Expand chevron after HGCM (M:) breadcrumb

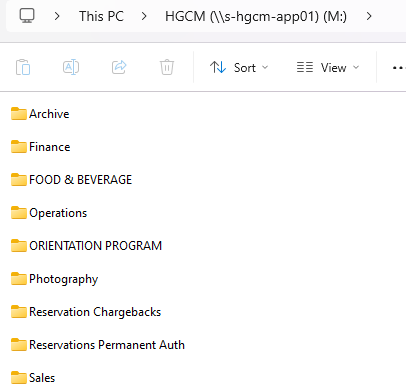(x=369, y=16)
